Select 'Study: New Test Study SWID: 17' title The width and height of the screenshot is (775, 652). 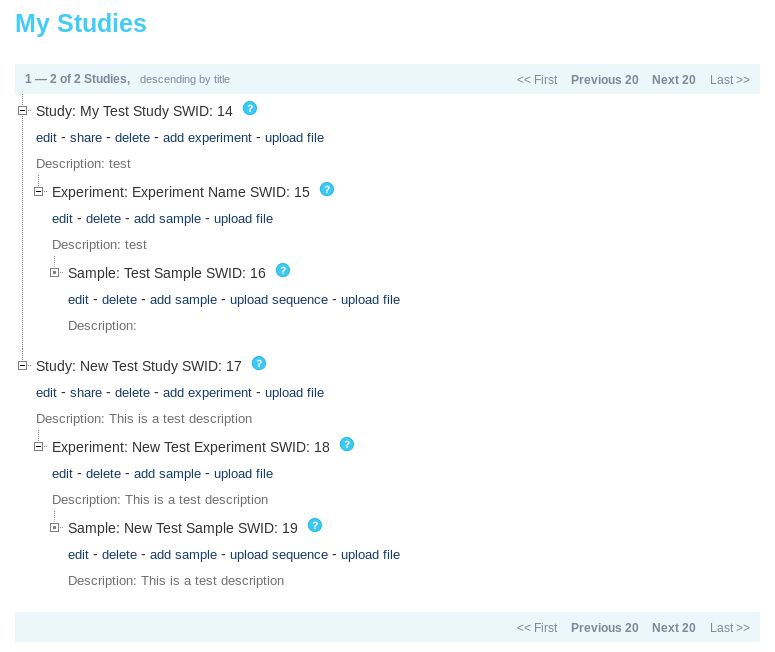(x=139, y=366)
